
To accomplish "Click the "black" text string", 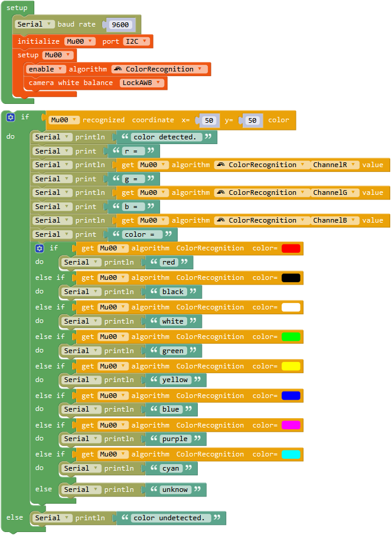I will coord(173,292).
